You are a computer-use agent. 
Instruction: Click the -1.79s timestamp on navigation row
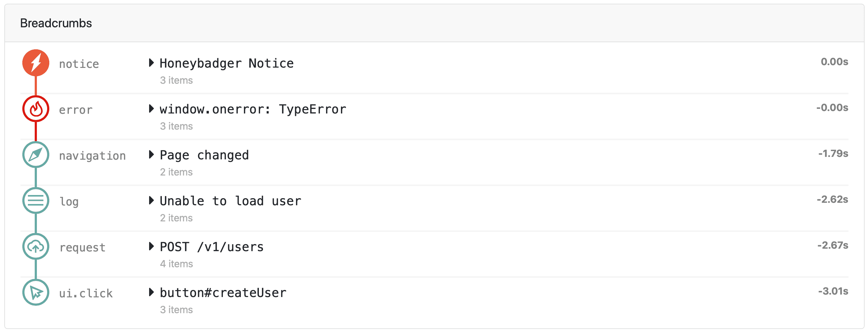click(x=833, y=154)
